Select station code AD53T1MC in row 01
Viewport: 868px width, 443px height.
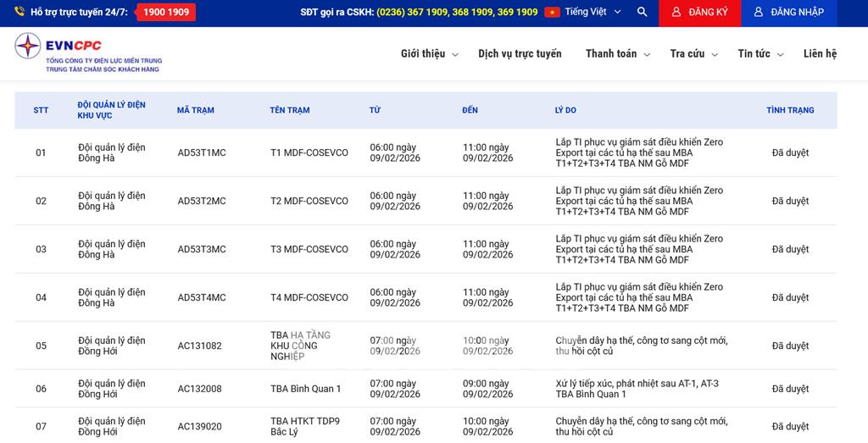(x=202, y=153)
